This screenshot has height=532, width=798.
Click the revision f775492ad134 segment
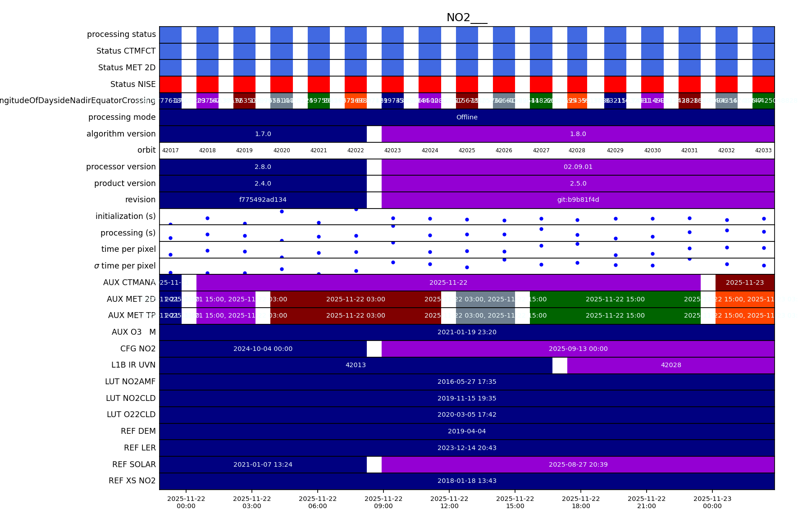click(263, 200)
